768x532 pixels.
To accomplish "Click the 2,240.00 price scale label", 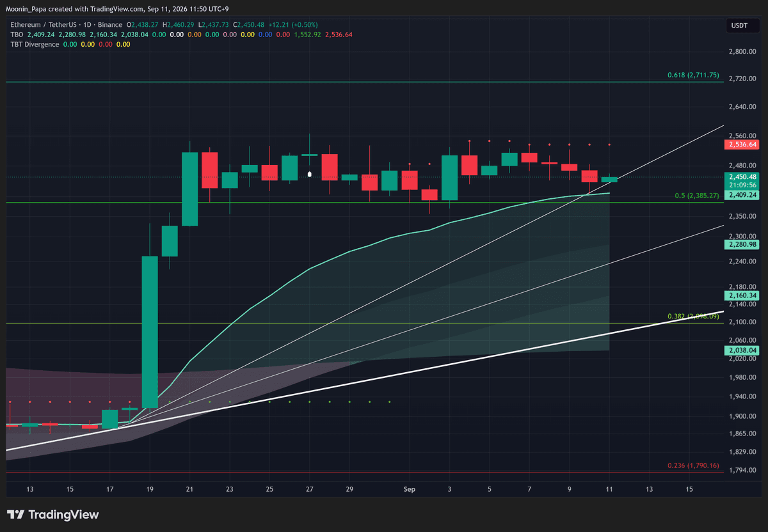I will coord(742,262).
